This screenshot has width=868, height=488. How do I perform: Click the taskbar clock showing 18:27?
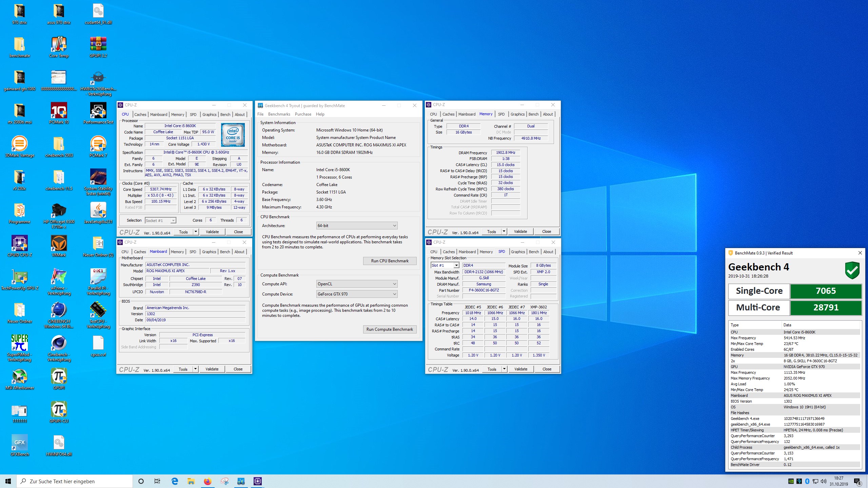pos(839,481)
